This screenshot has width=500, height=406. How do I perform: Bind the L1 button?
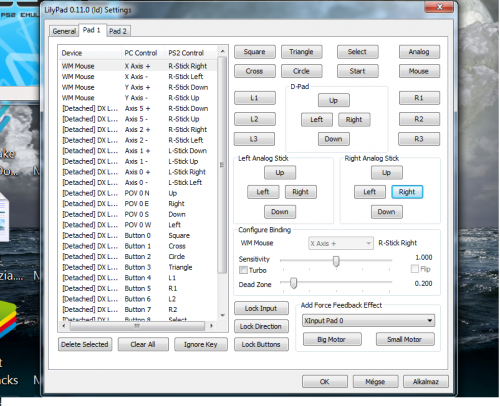255,98
